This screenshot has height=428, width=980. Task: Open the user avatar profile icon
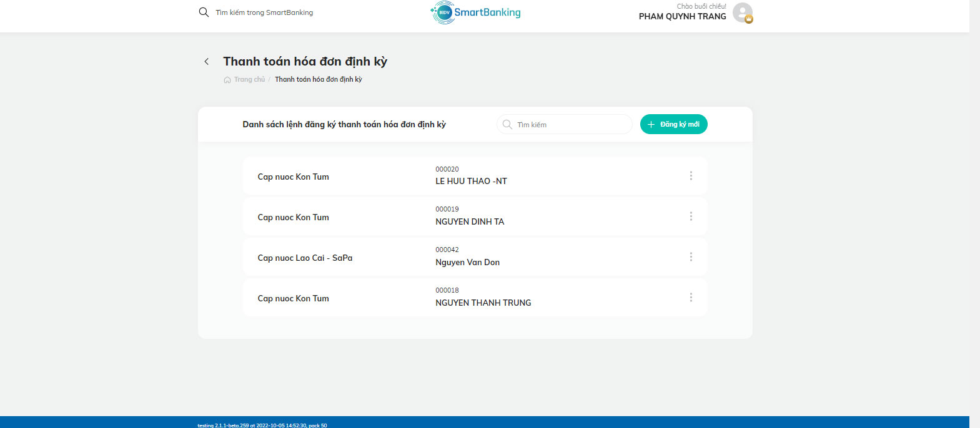[x=743, y=12]
